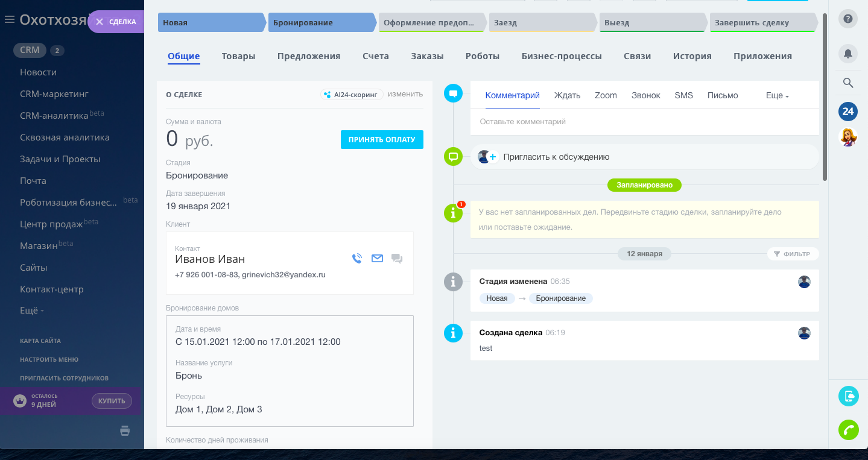The height and width of the screenshot is (460, 868).
Task: Click the изменить link in deal section
Action: click(x=405, y=94)
